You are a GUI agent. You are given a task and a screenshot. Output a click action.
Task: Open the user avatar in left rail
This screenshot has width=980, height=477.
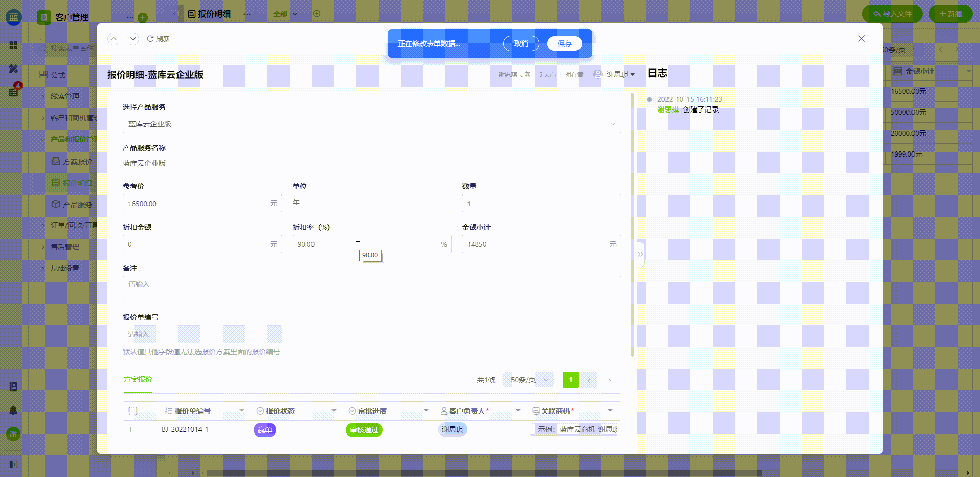click(13, 434)
